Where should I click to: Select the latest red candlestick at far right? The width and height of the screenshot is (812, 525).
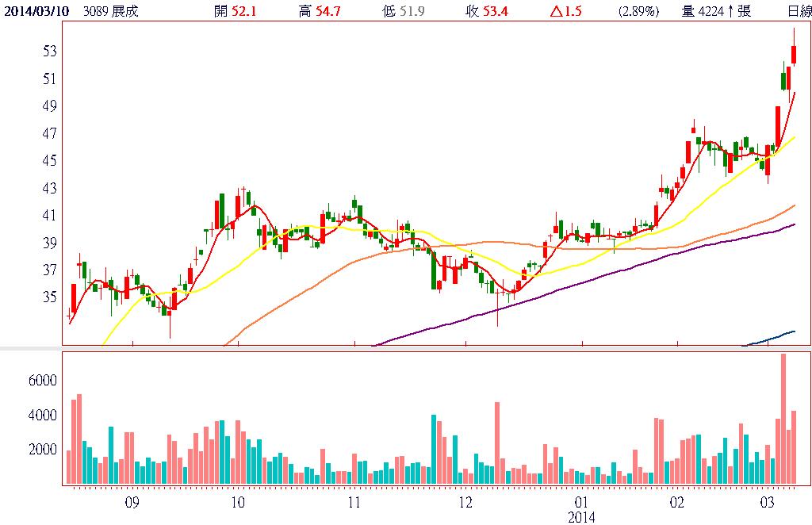click(x=794, y=55)
